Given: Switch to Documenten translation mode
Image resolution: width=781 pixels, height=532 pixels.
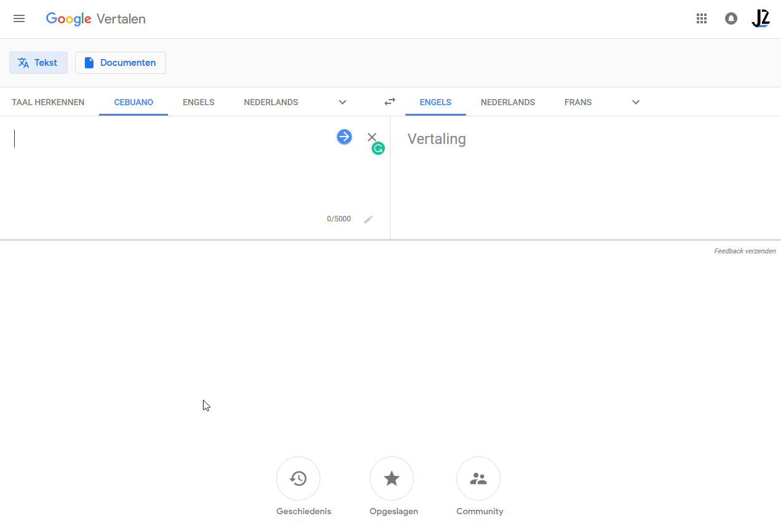Looking at the screenshot, I should [x=121, y=63].
